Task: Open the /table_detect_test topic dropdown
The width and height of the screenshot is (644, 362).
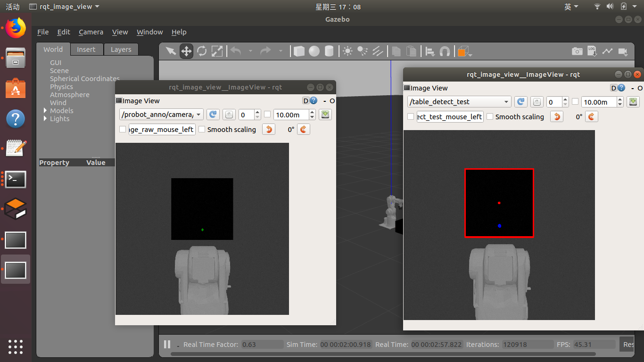Action: [x=459, y=102]
